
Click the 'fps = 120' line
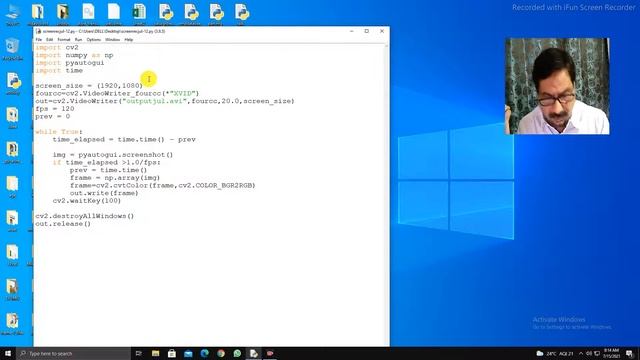55,109
